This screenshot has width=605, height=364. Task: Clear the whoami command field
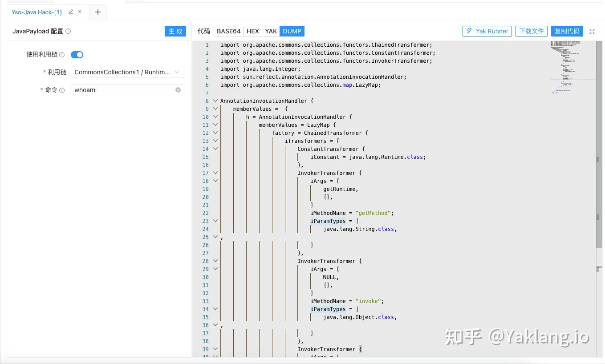point(178,90)
